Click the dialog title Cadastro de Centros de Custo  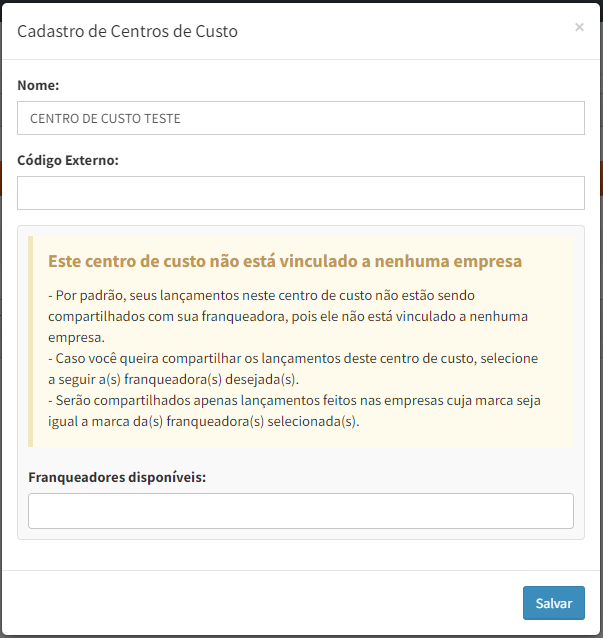click(127, 31)
